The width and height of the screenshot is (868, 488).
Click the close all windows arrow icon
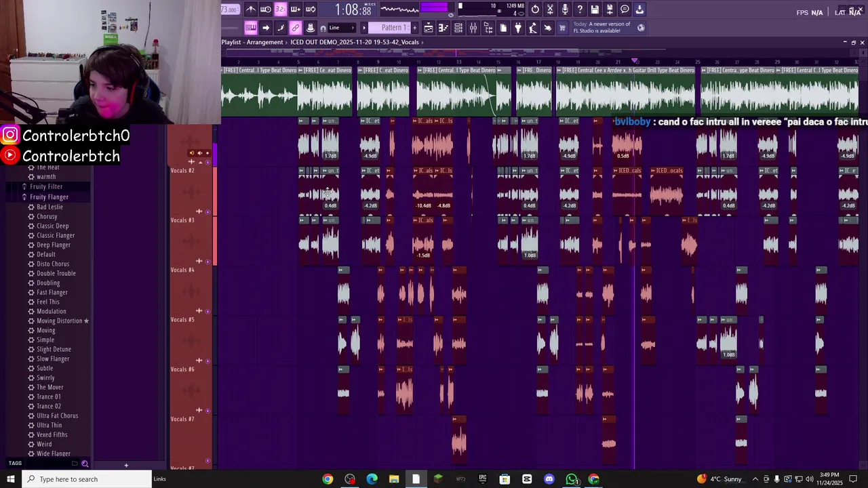point(548,28)
